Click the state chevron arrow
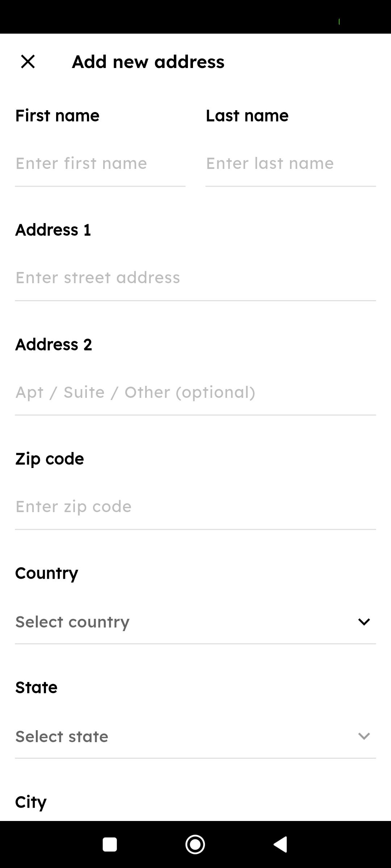Screen dimensions: 391x868 364,736
